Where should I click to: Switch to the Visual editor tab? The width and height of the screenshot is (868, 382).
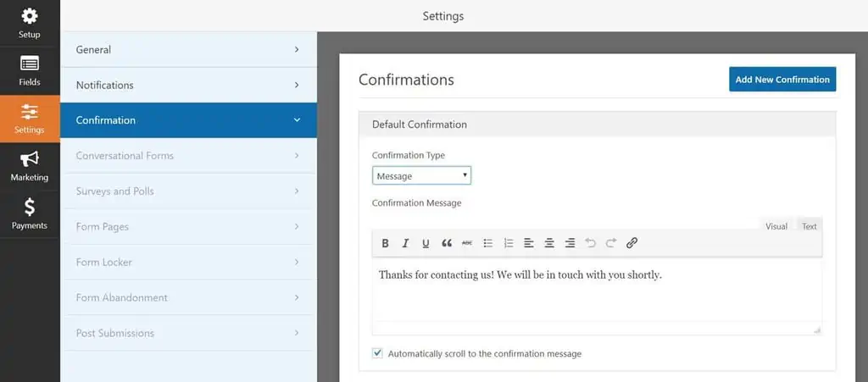(776, 226)
